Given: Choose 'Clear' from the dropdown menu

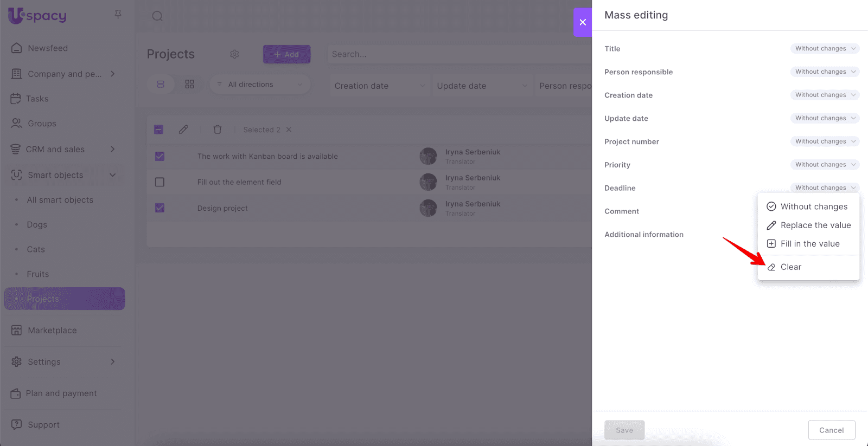Looking at the screenshot, I should pos(790,267).
